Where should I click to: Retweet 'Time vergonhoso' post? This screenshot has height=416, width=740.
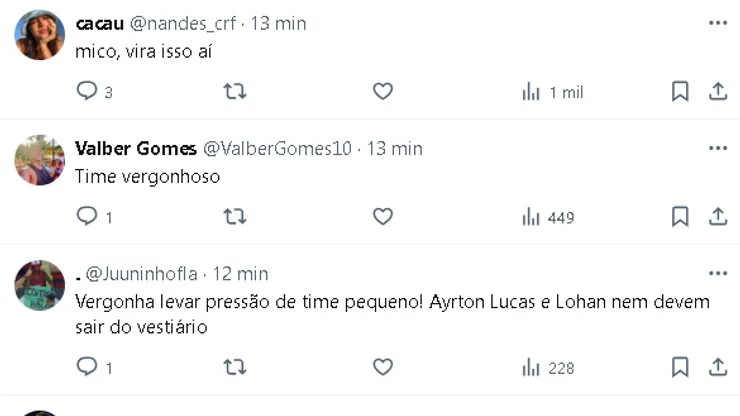coord(234,216)
